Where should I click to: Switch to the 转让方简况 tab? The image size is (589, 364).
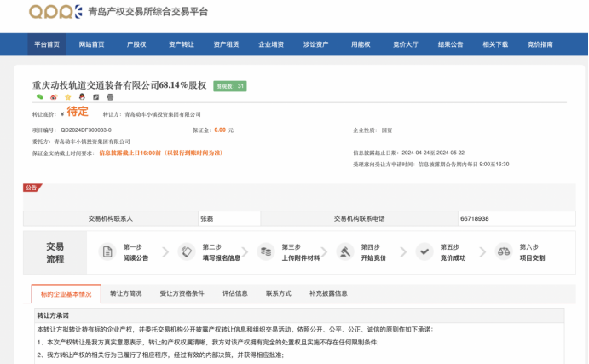tap(126, 293)
